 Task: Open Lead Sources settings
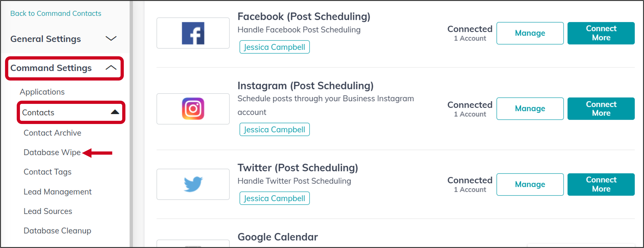point(48,211)
